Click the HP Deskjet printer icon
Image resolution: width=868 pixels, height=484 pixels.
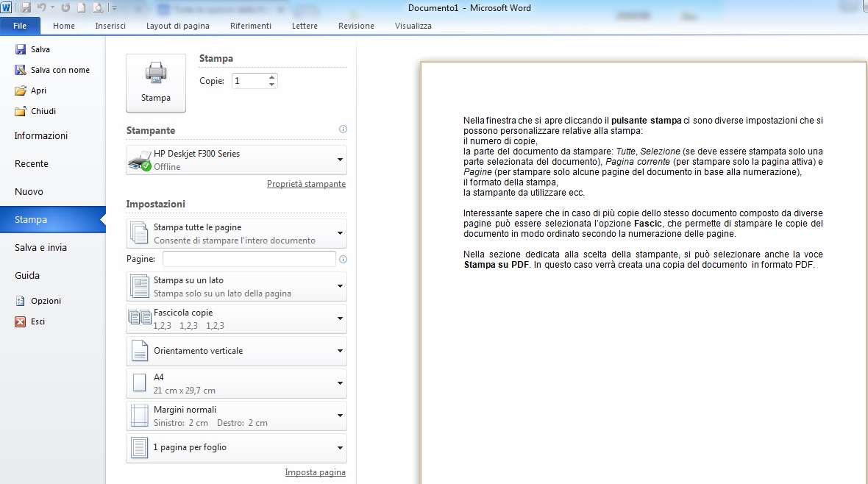point(140,160)
